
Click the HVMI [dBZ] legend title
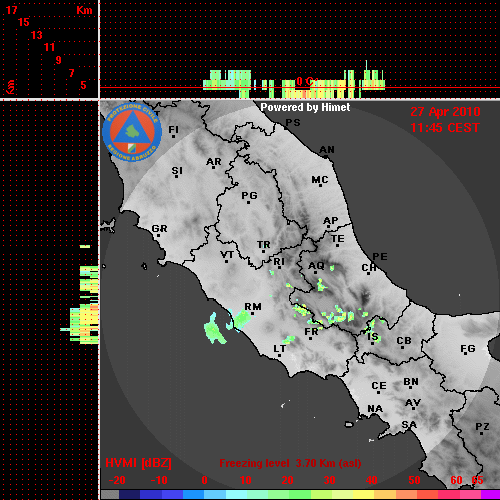click(x=138, y=463)
